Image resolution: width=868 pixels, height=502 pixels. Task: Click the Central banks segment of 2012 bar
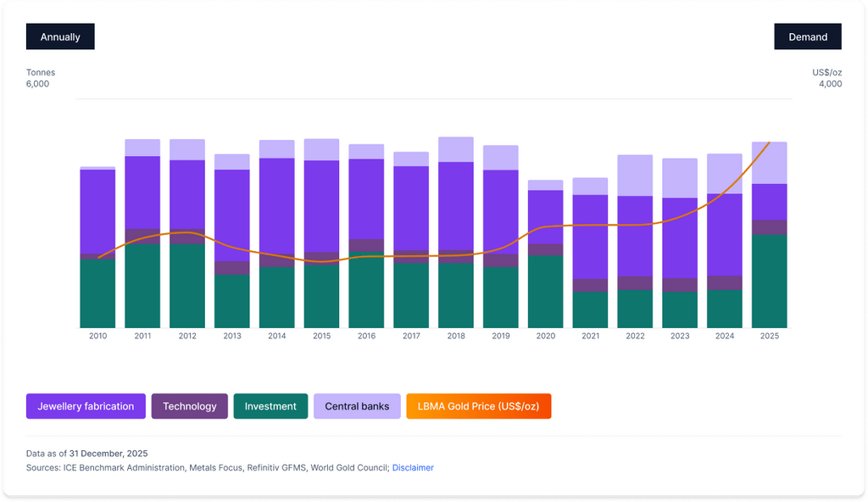[187, 149]
